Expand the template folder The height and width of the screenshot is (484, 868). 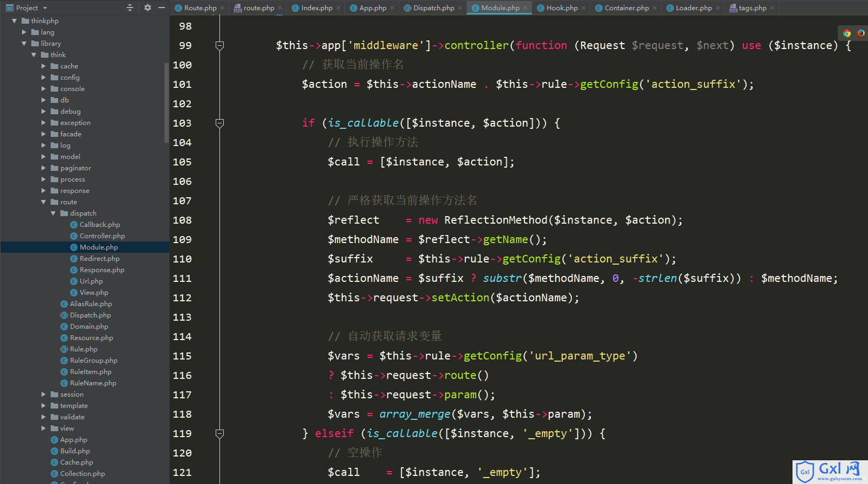(43, 406)
